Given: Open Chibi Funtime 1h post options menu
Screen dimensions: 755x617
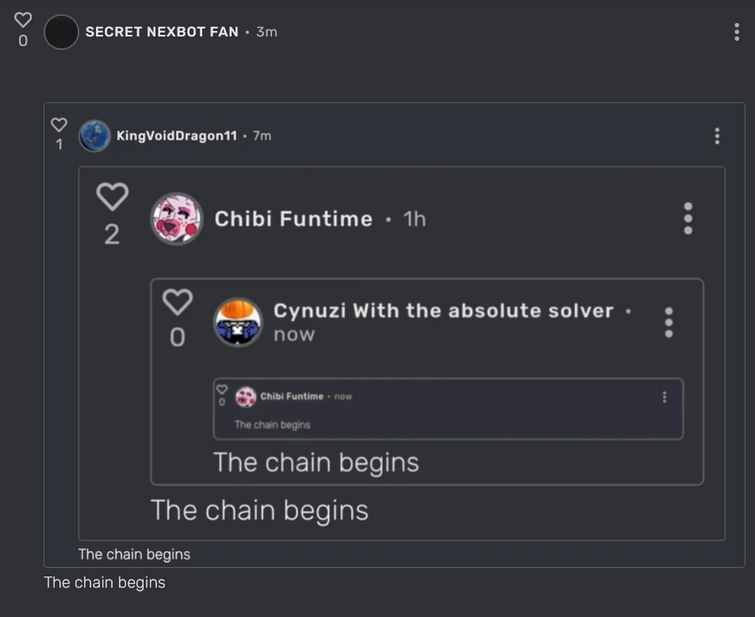Looking at the screenshot, I should [x=688, y=219].
